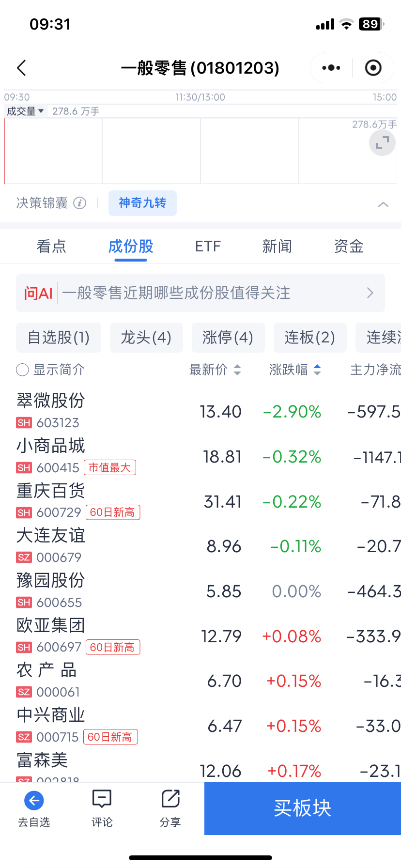Filter by 涨停(4) chip
Viewport: 401px width, 868px height.
[228, 337]
